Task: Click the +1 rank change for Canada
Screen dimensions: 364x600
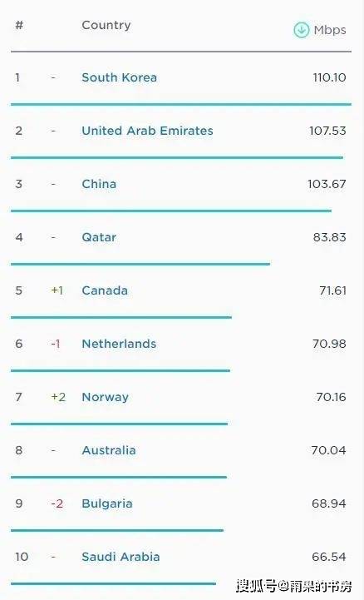Action: pyautogui.click(x=57, y=290)
